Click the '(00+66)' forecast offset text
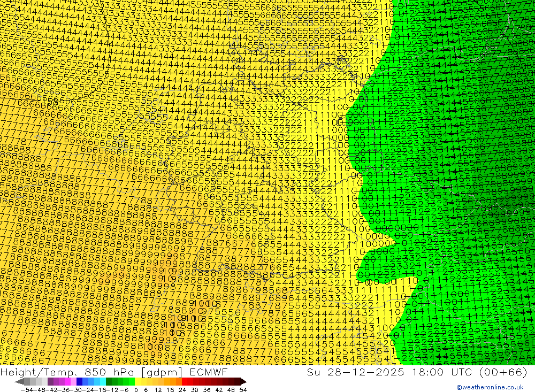This screenshot has width=535, height=392. (x=503, y=372)
